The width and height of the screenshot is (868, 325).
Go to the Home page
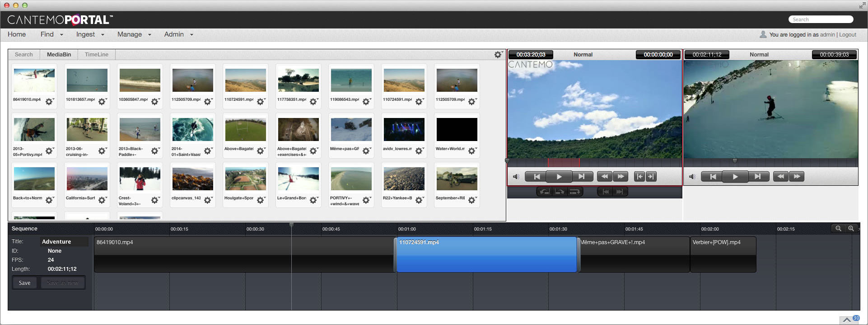tap(17, 34)
